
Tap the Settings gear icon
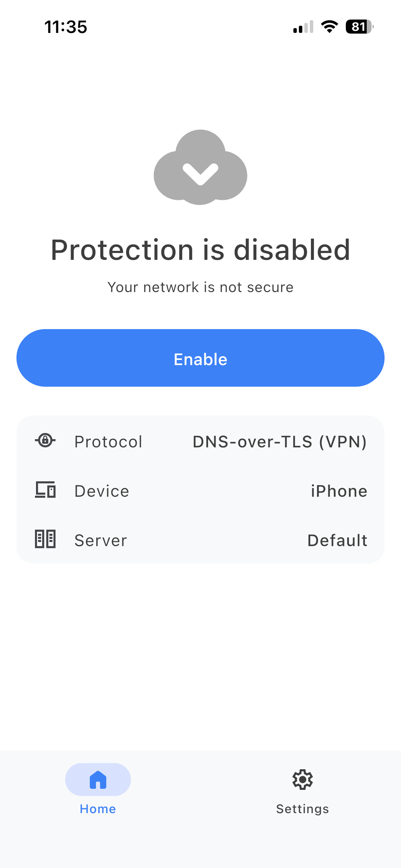tap(302, 780)
